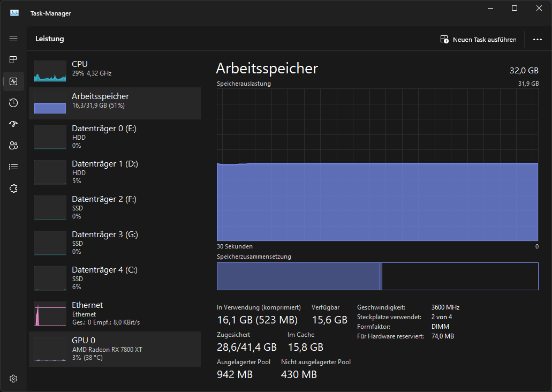Open the Users page icon

pyautogui.click(x=13, y=146)
